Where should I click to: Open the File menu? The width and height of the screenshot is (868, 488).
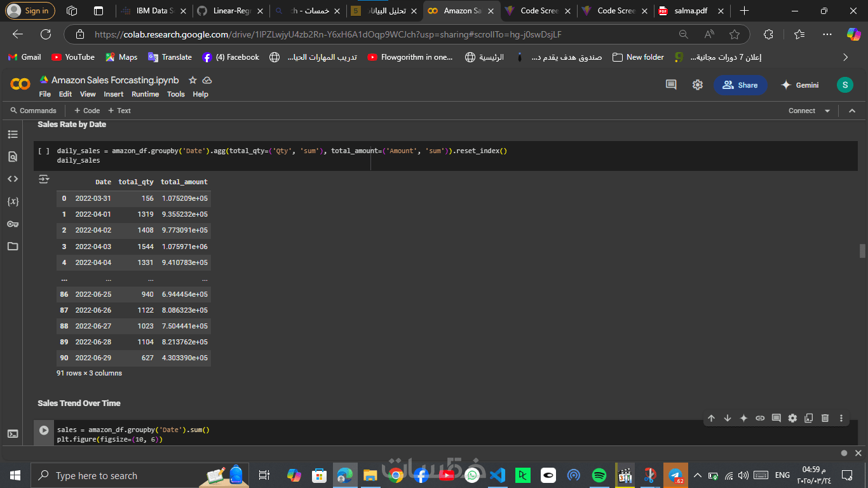pyautogui.click(x=44, y=94)
